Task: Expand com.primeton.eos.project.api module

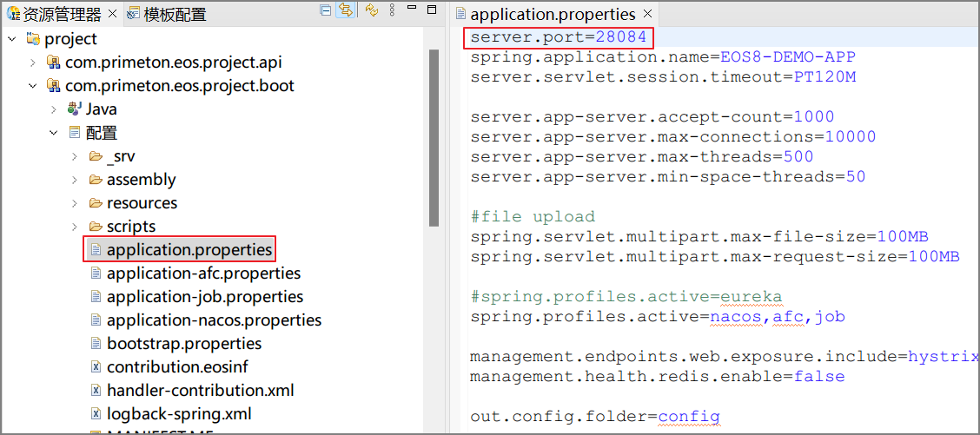Action: pyautogui.click(x=33, y=63)
